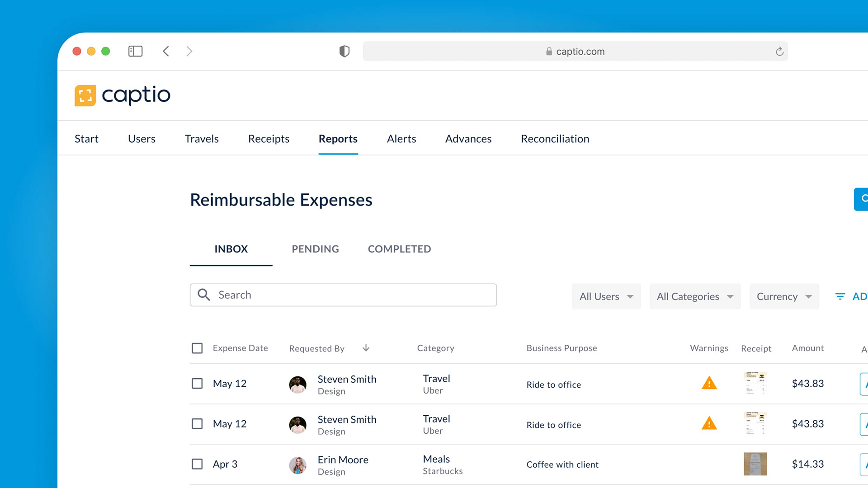The image size is (868, 488).
Task: Open the Reconciliation section
Action: point(555,139)
